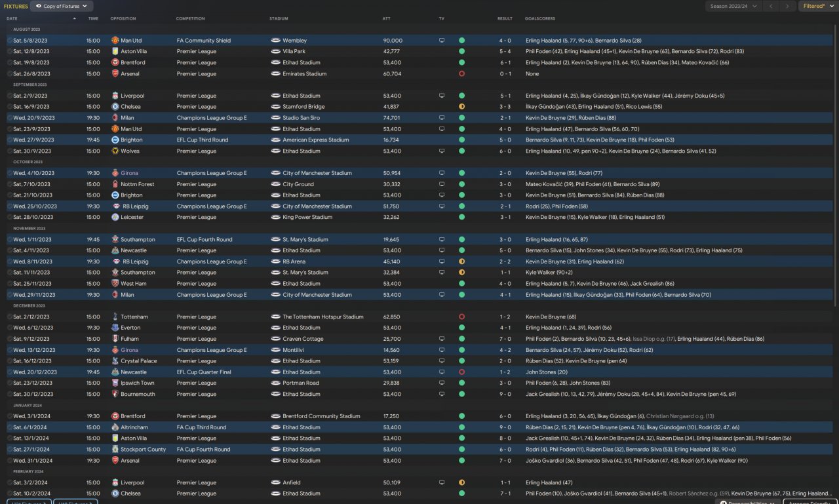The width and height of the screenshot is (839, 504).
Task: Click the Wolves club badge
Action: tap(115, 151)
